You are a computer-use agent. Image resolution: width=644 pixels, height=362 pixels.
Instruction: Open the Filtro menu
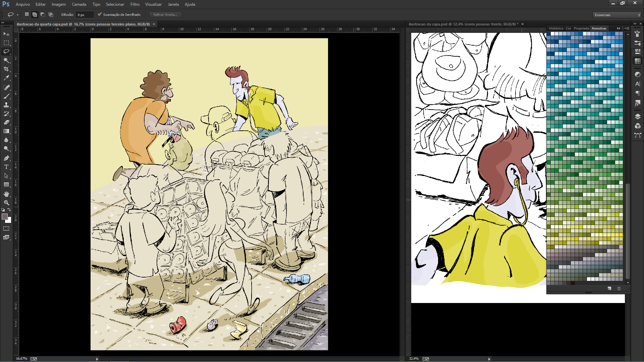coord(135,4)
